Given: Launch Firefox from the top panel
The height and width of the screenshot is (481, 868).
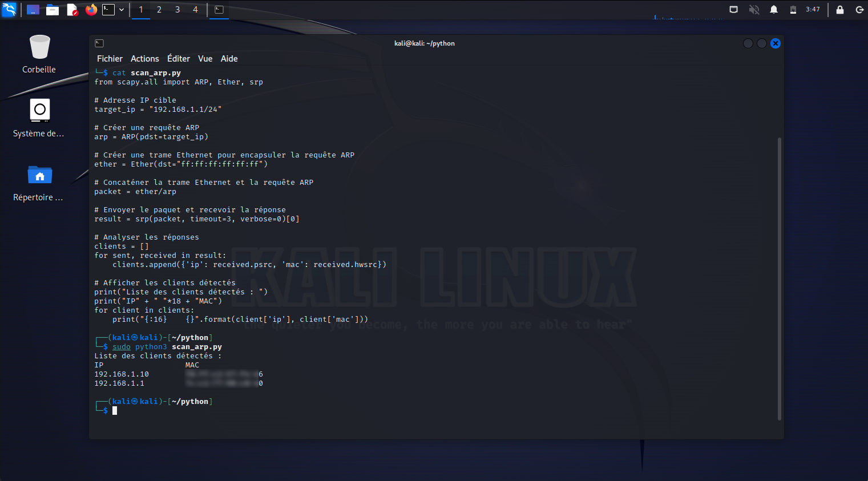Looking at the screenshot, I should 91,9.
